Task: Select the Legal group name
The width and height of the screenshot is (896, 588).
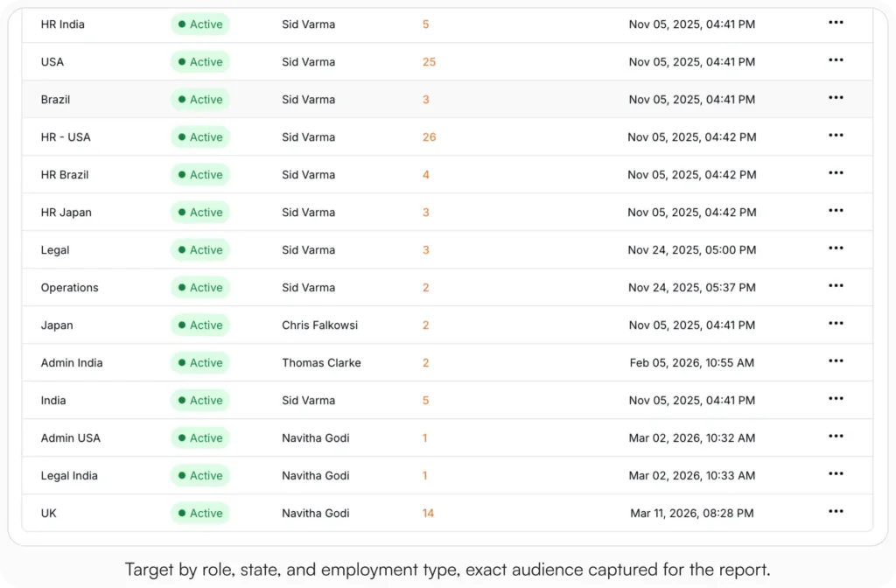Action: pyautogui.click(x=55, y=249)
